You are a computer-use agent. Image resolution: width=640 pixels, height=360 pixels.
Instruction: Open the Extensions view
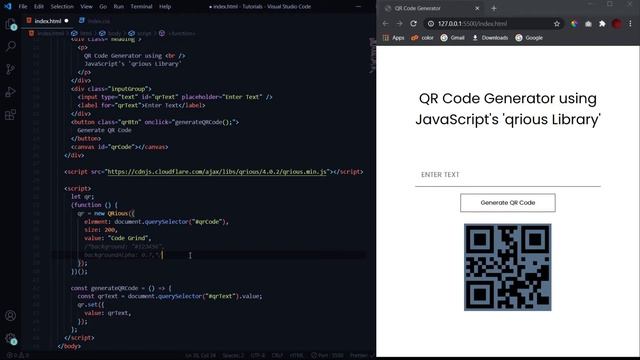[x=11, y=115]
